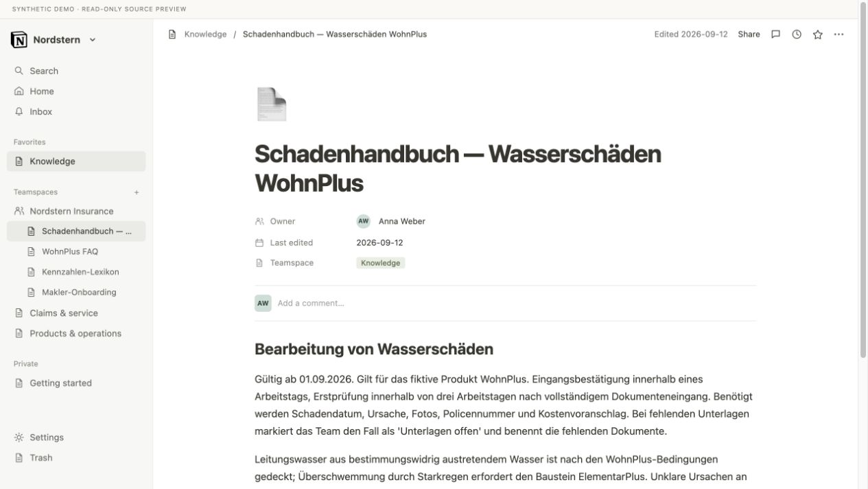Open the Makler-Onboarding page
The image size is (868, 489).
[x=76, y=292]
